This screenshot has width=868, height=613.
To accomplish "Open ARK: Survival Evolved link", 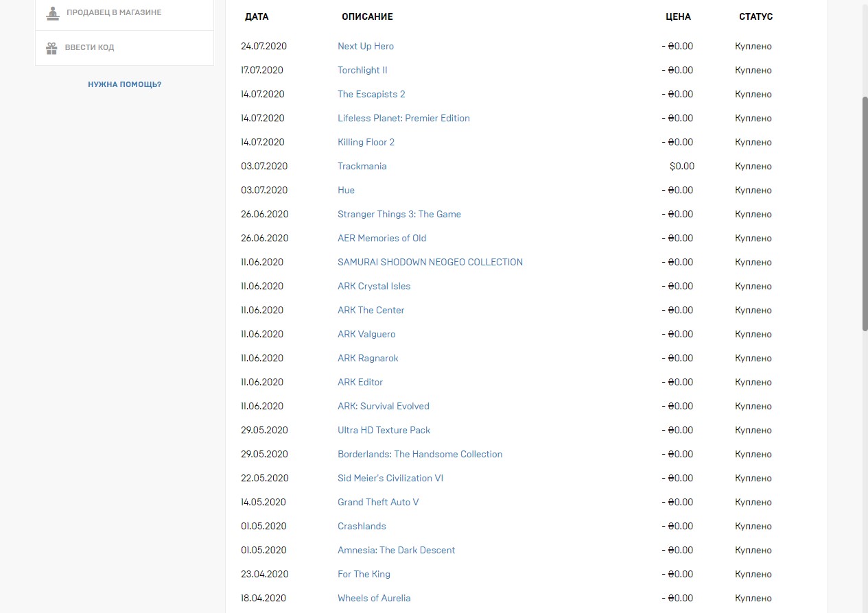I will tap(384, 406).
